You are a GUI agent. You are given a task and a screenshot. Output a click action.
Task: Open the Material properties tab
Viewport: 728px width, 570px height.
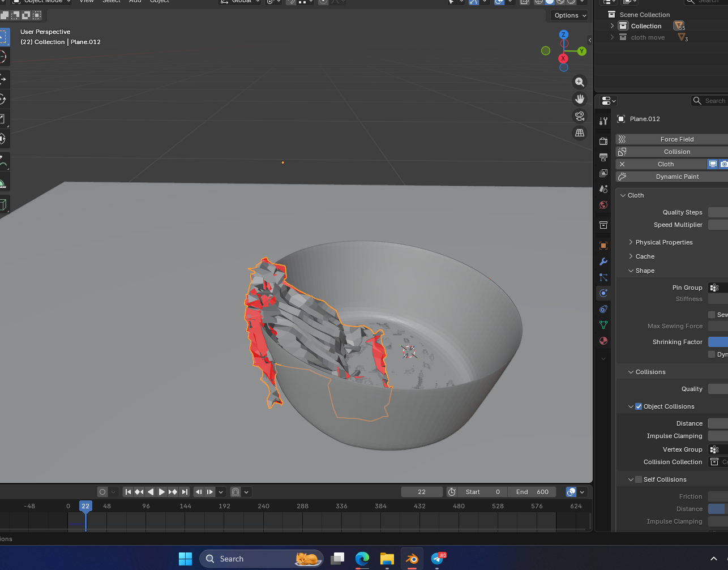click(603, 341)
